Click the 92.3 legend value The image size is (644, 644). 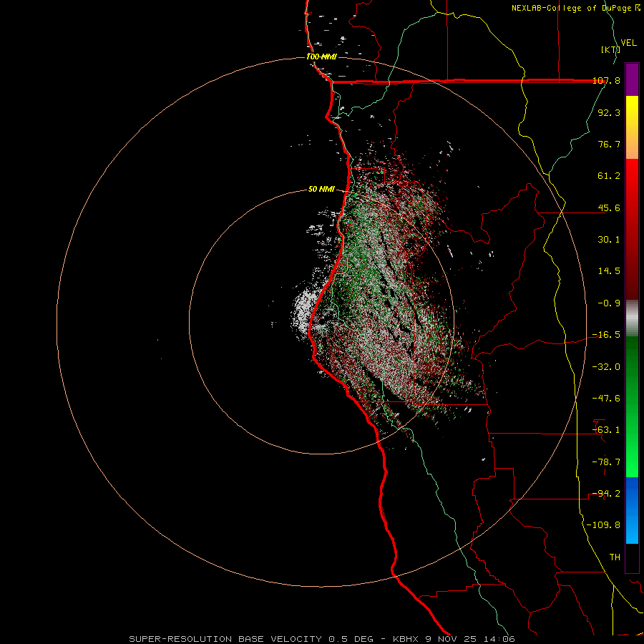pyautogui.click(x=609, y=112)
